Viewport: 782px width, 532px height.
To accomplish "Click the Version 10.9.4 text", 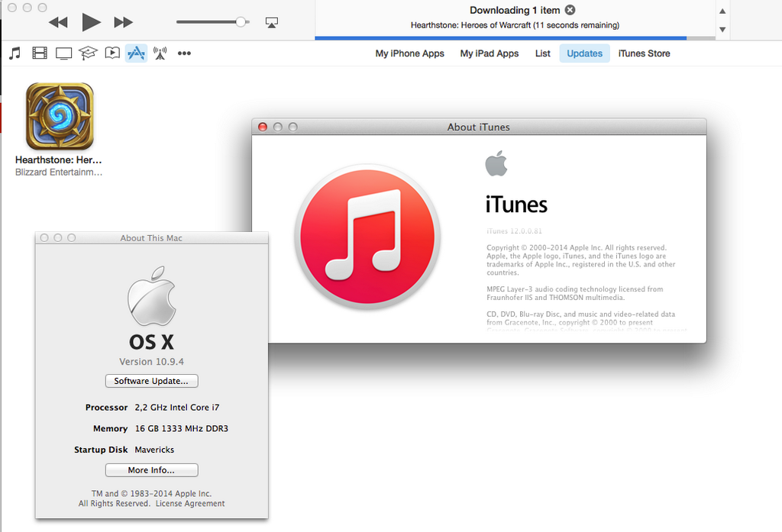I will (x=152, y=362).
